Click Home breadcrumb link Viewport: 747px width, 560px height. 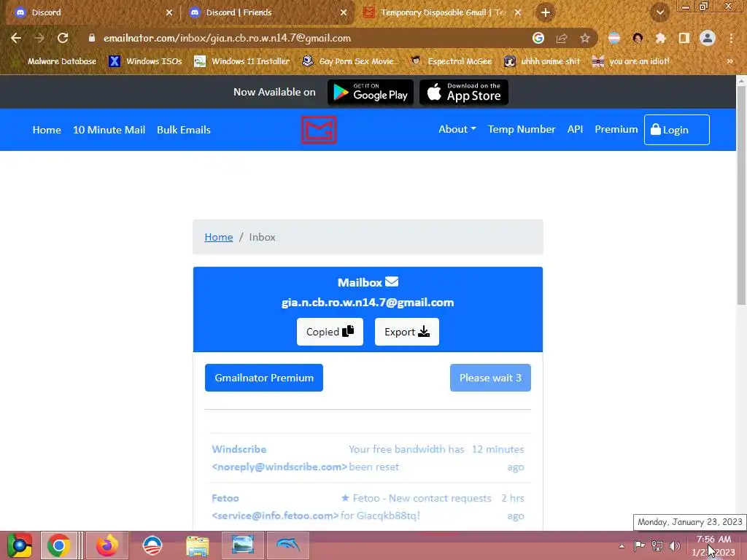(219, 237)
